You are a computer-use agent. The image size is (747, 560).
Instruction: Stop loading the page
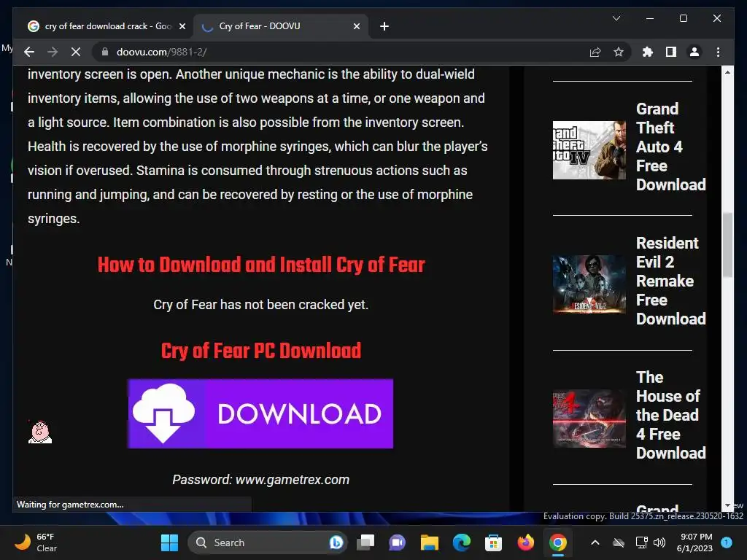76,52
